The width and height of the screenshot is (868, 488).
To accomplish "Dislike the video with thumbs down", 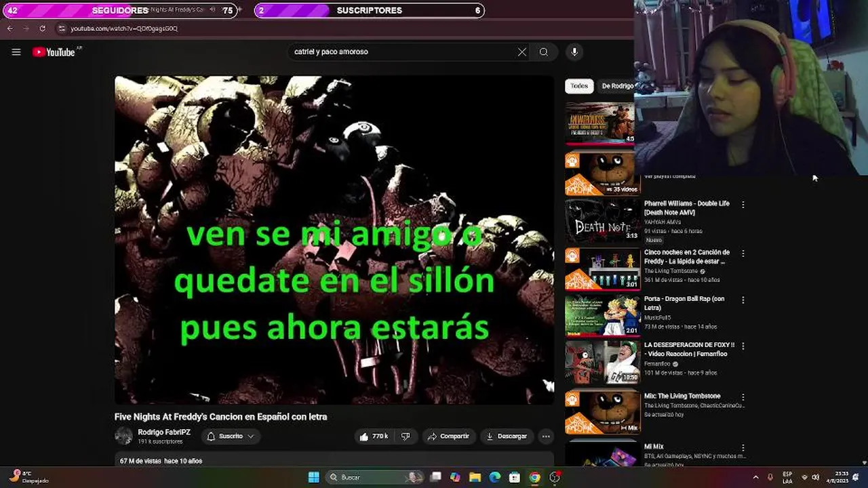I will [406, 436].
